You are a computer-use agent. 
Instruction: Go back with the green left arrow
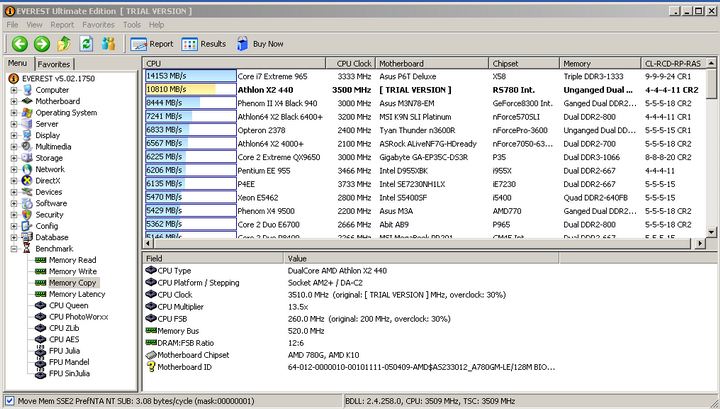tap(20, 44)
